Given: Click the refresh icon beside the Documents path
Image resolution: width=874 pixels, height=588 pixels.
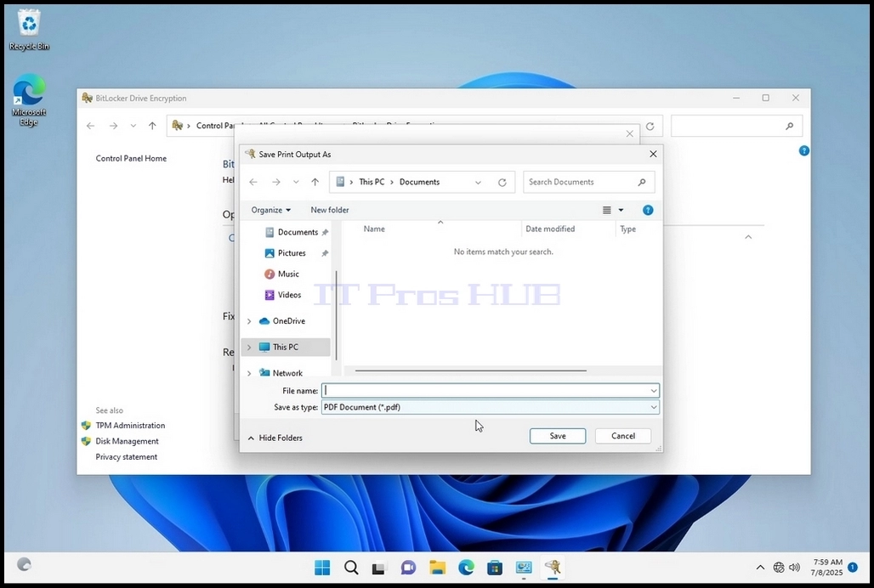Looking at the screenshot, I should pos(502,182).
